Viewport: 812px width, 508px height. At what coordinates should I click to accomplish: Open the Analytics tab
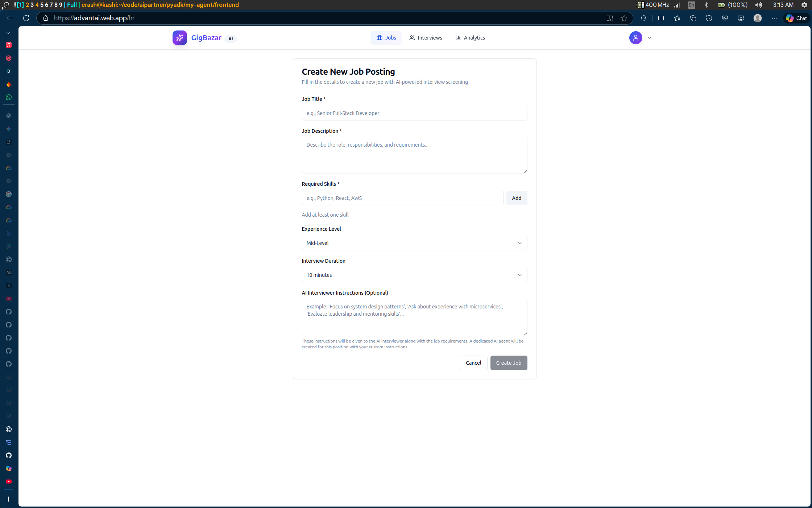[x=470, y=38]
